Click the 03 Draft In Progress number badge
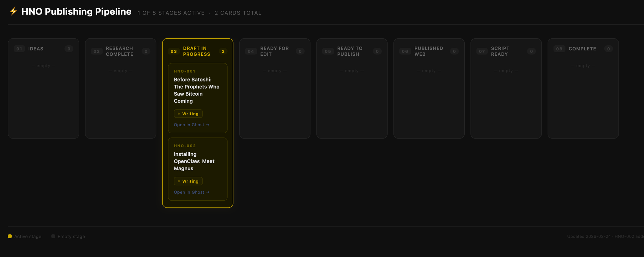Viewport: 644px width, 257px height. point(174,52)
